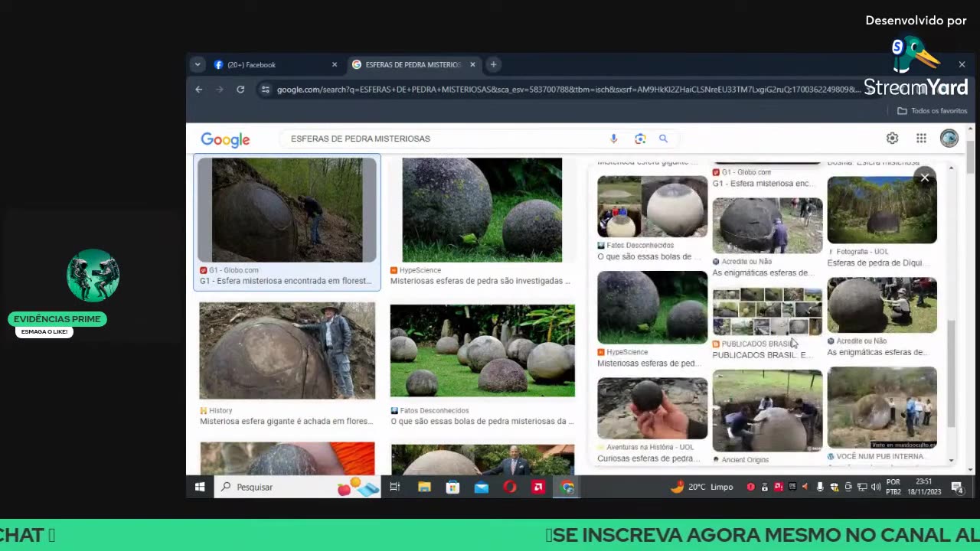Open main results link 'O que são essas bolas de pedra misteriosas da'

pos(482,421)
